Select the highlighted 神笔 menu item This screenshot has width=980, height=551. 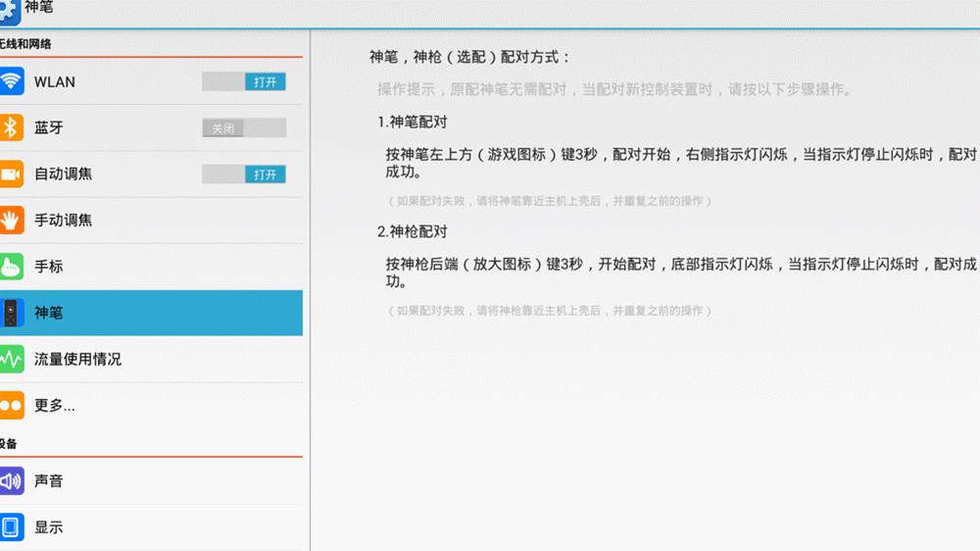click(151, 313)
